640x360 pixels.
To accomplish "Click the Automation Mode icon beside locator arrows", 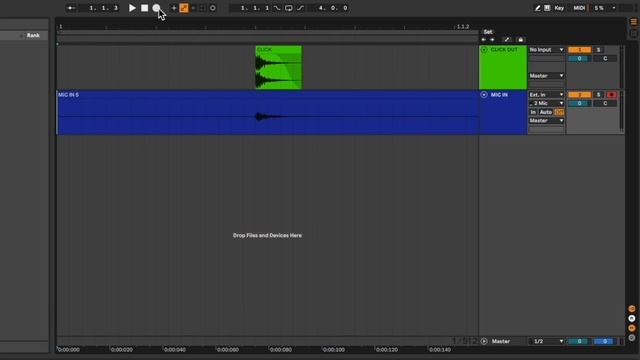I will [507, 40].
